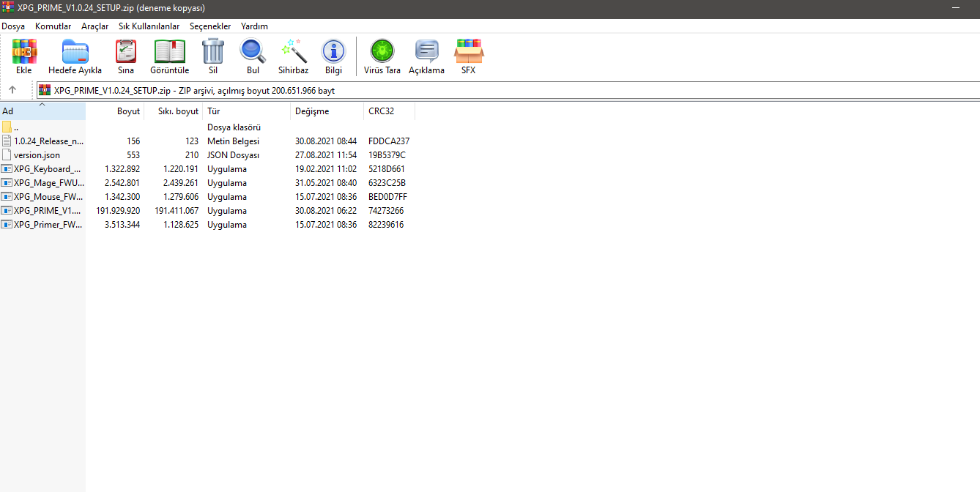Click the archive icon in address bar
Image resolution: width=980 pixels, height=492 pixels.
tap(45, 90)
